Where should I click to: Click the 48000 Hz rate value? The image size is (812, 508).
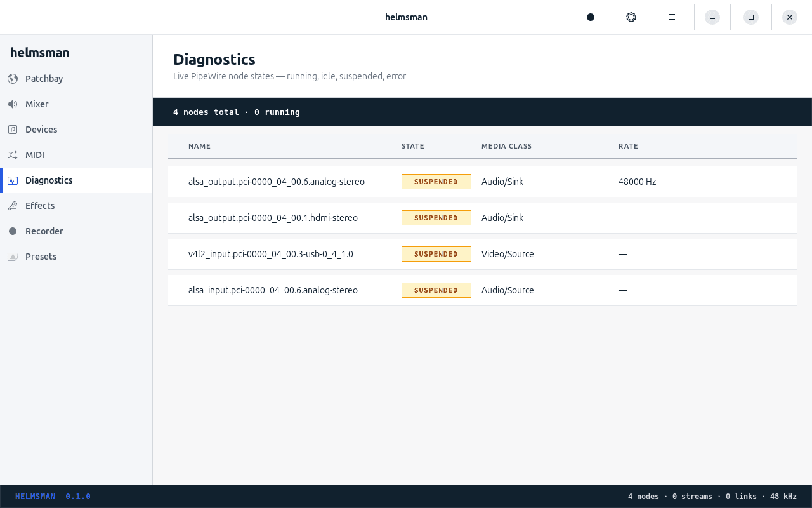click(x=637, y=182)
